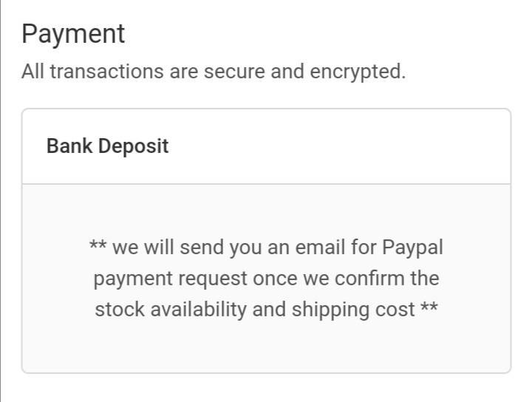The width and height of the screenshot is (532, 402).
Task: Click the blank area below the payment box
Action: click(x=266, y=389)
